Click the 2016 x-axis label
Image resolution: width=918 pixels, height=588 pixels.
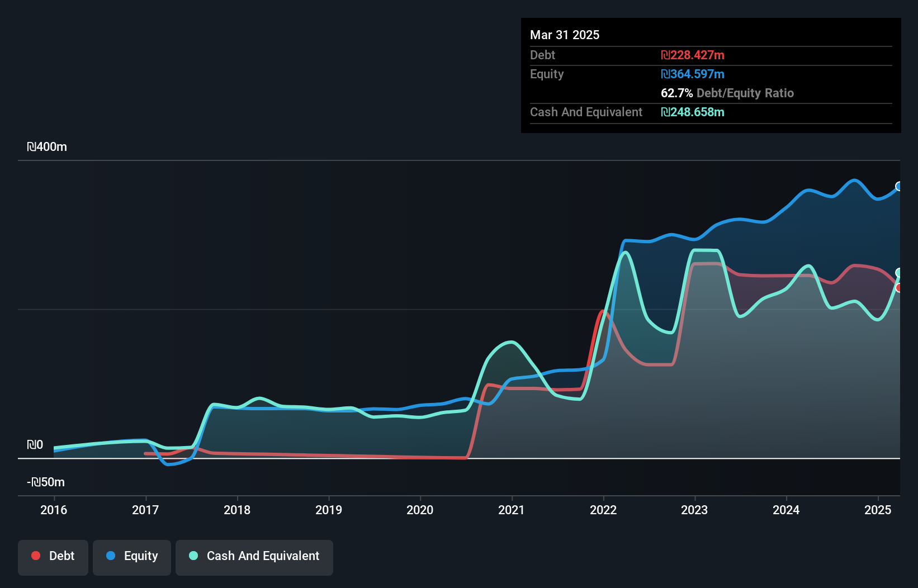tap(54, 510)
